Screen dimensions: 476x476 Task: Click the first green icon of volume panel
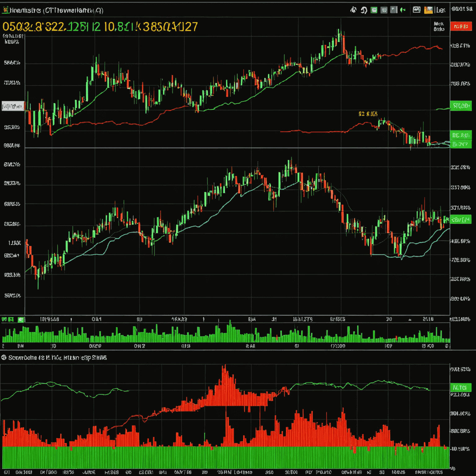4,319
